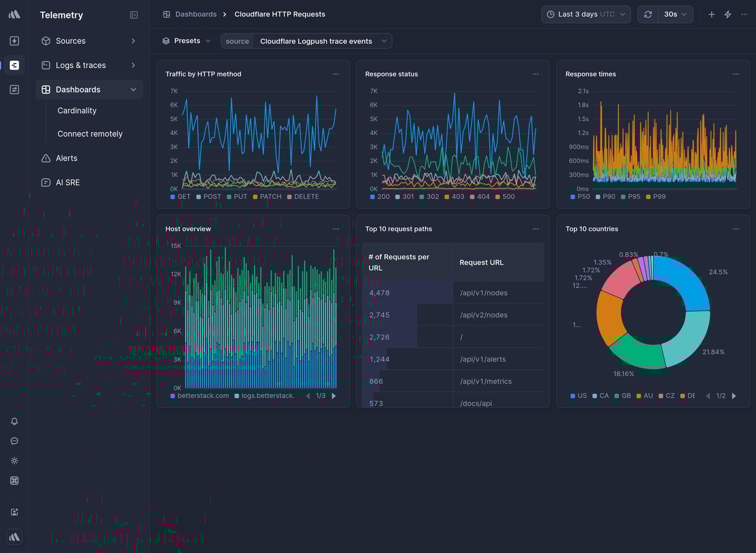Toggle P50 series in Response times legend
The image size is (756, 553).
[581, 196]
